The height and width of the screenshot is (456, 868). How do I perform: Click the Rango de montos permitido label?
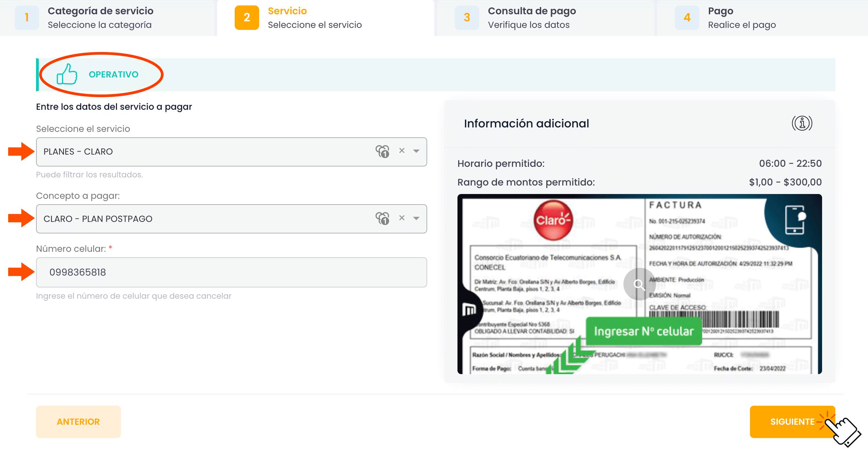click(x=526, y=182)
